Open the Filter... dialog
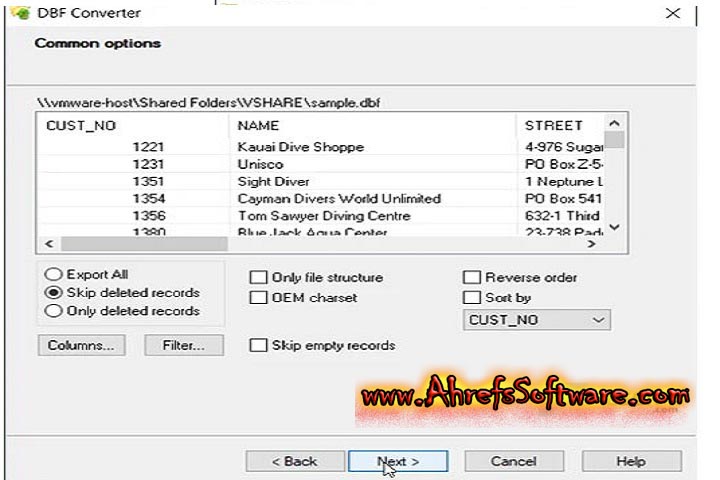Viewport: 720px width, 480px height. (x=184, y=345)
